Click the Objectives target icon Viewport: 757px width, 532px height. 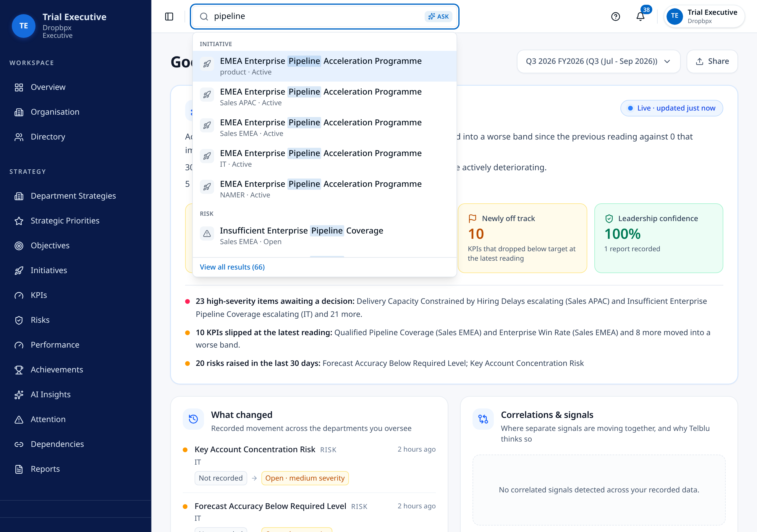(x=19, y=246)
